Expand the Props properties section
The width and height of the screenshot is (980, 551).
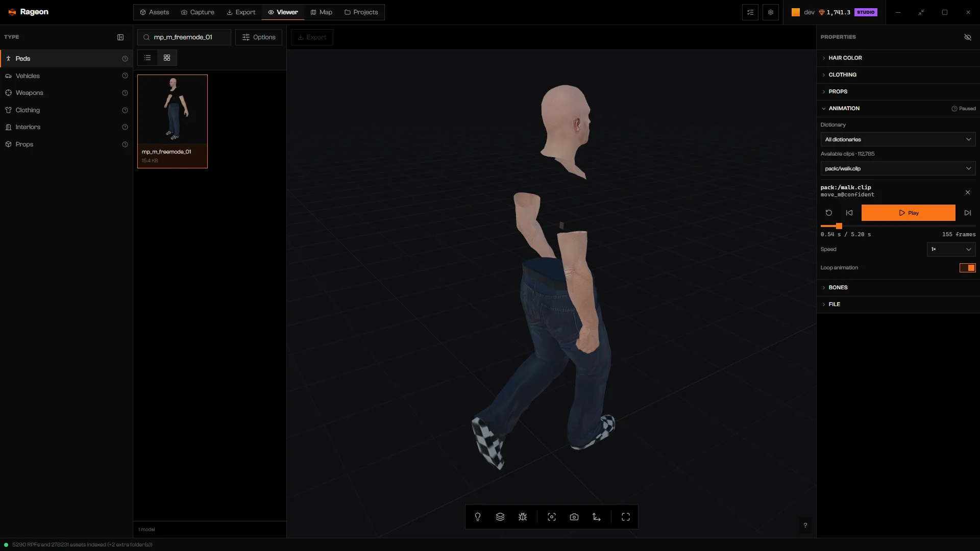pyautogui.click(x=898, y=91)
